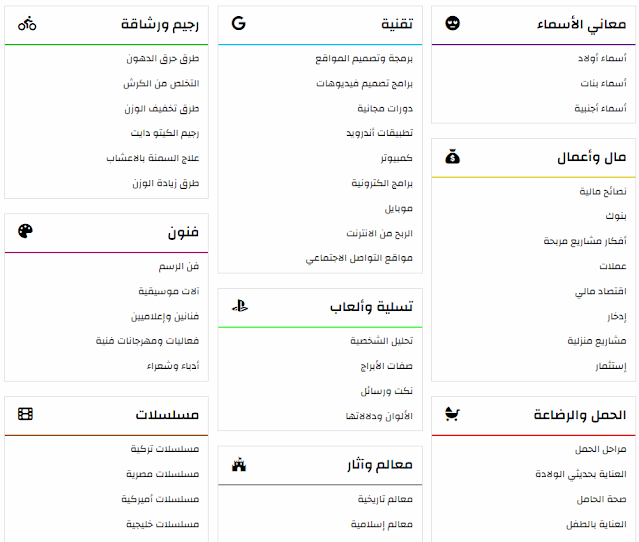Image resolution: width=639 pixels, height=542 pixels.
Task: Open the مسلسلات تركية link
Action: [165, 449]
